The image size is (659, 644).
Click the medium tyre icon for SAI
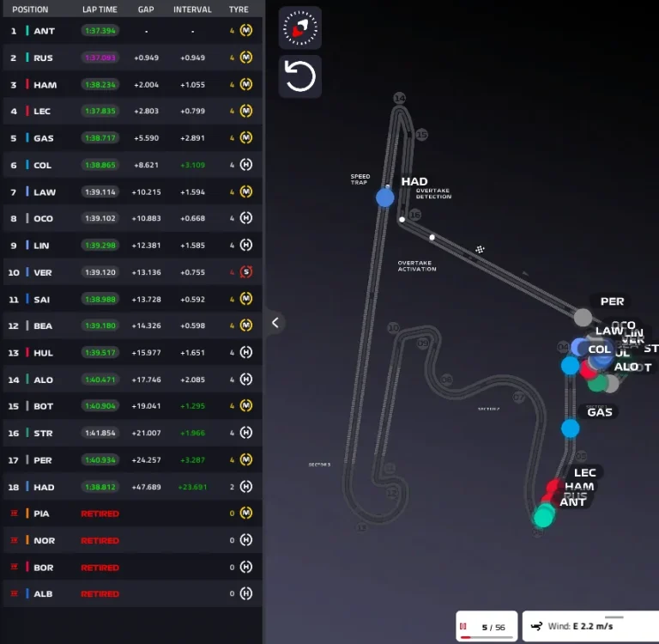pos(246,299)
